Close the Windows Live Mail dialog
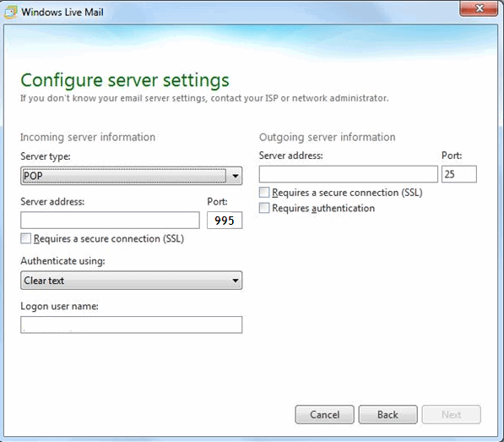This screenshot has width=504, height=442. [x=479, y=8]
